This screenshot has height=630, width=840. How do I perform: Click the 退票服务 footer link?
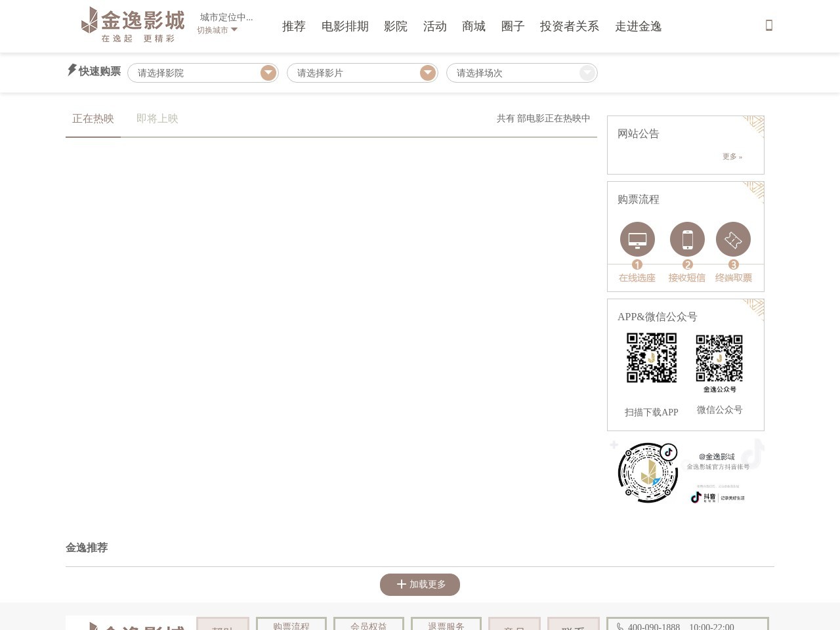click(446, 627)
